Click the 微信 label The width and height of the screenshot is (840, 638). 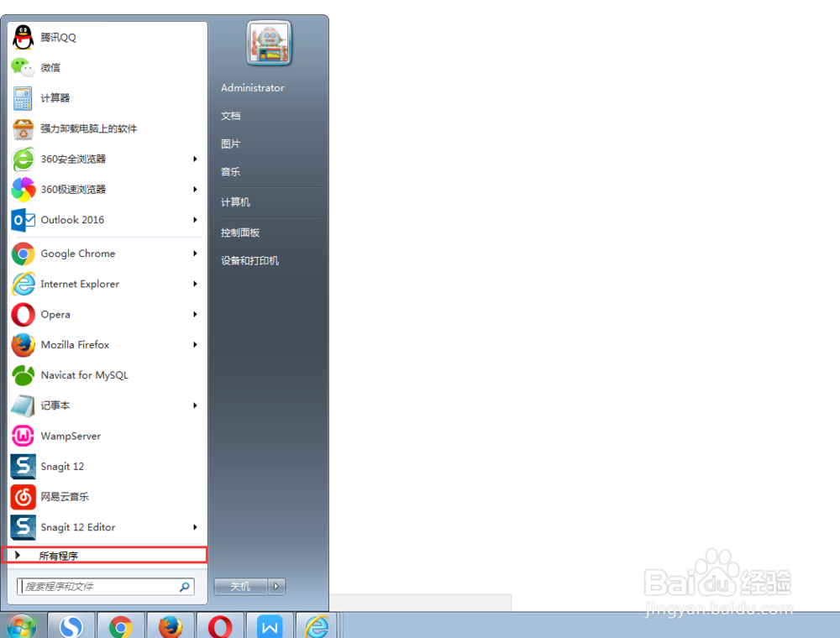click(x=50, y=67)
